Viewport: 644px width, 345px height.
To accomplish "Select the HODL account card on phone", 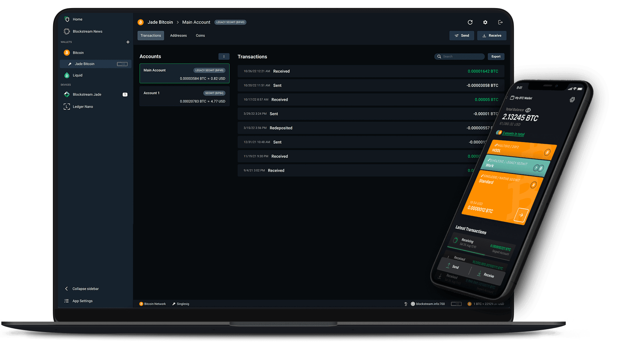I will coord(522,150).
